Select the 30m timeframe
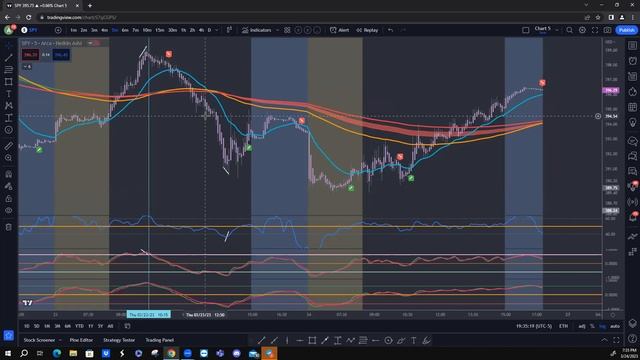 click(x=173, y=30)
